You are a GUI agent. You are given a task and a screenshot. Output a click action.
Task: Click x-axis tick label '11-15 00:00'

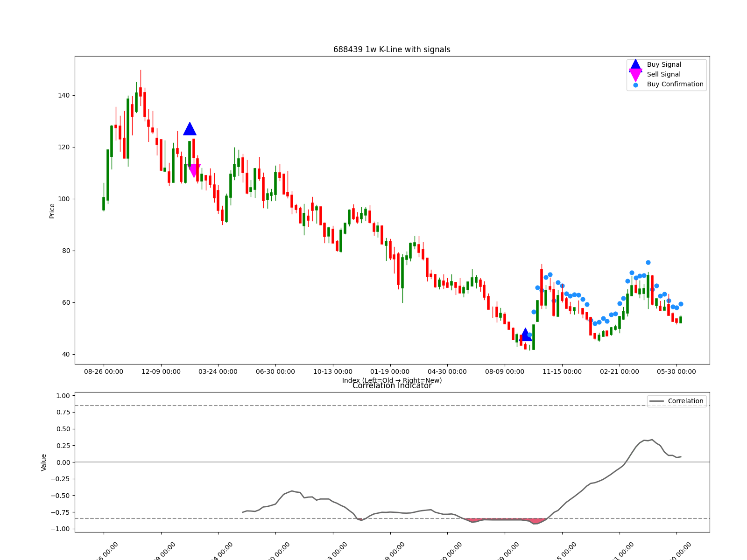click(562, 371)
